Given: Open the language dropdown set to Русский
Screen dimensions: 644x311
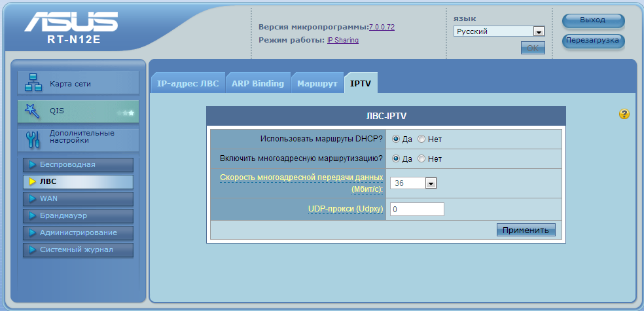Looking at the screenshot, I should tap(499, 31).
